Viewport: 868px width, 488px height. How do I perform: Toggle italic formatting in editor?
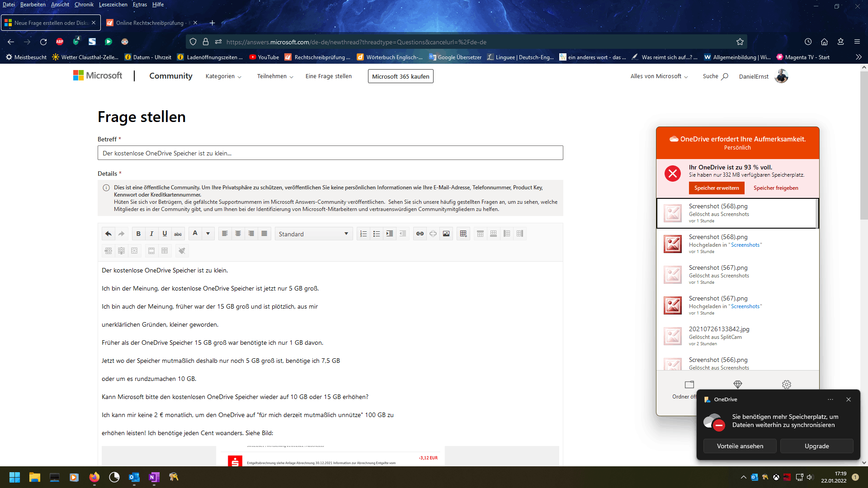pyautogui.click(x=151, y=234)
